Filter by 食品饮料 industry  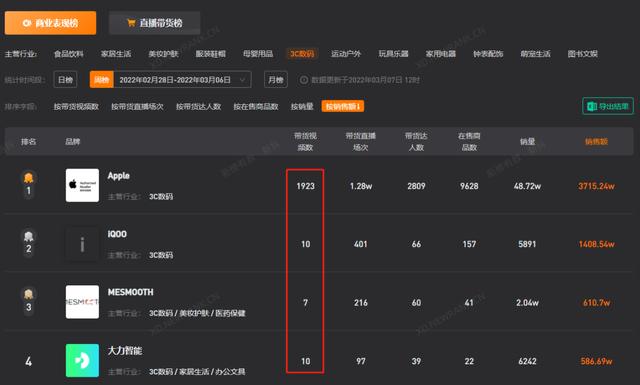69,54
